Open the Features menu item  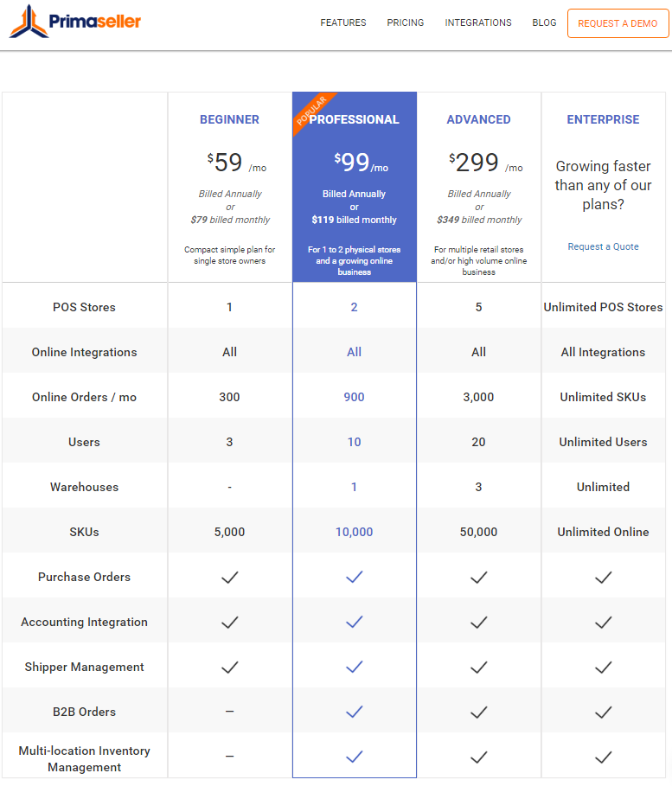point(343,23)
